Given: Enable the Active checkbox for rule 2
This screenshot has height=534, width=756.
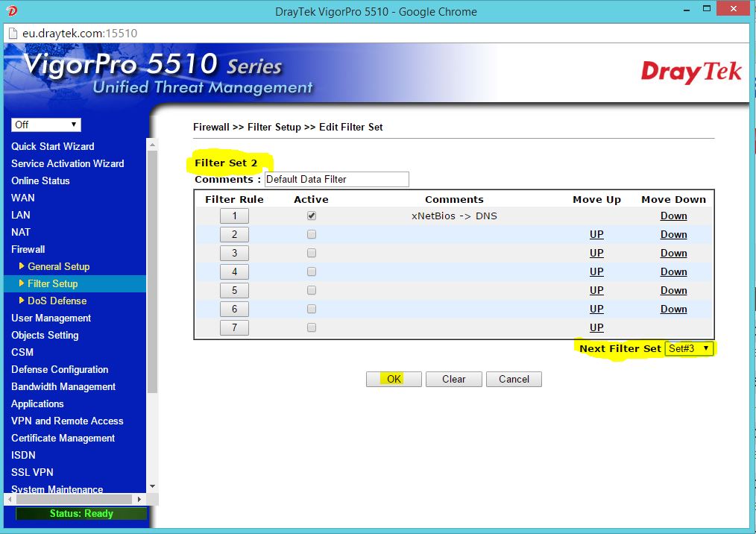Looking at the screenshot, I should point(311,234).
